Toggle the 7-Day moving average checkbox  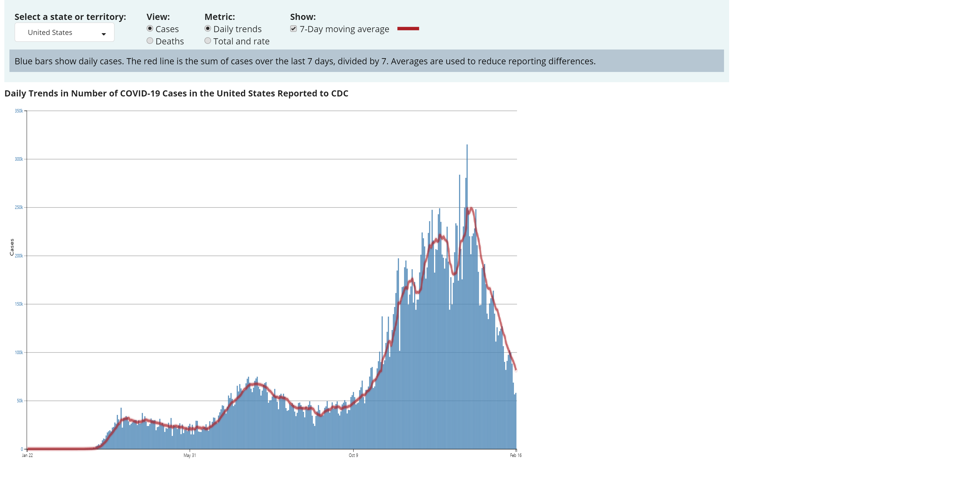coord(293,29)
